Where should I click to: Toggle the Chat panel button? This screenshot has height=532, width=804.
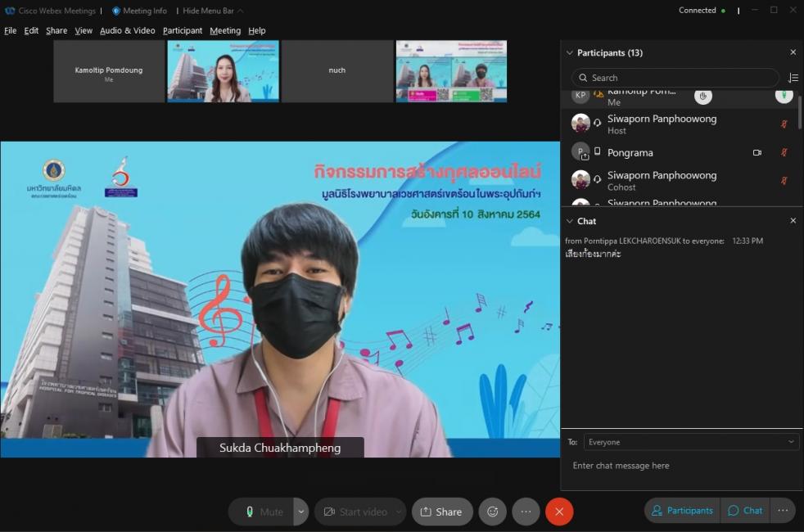point(745,511)
